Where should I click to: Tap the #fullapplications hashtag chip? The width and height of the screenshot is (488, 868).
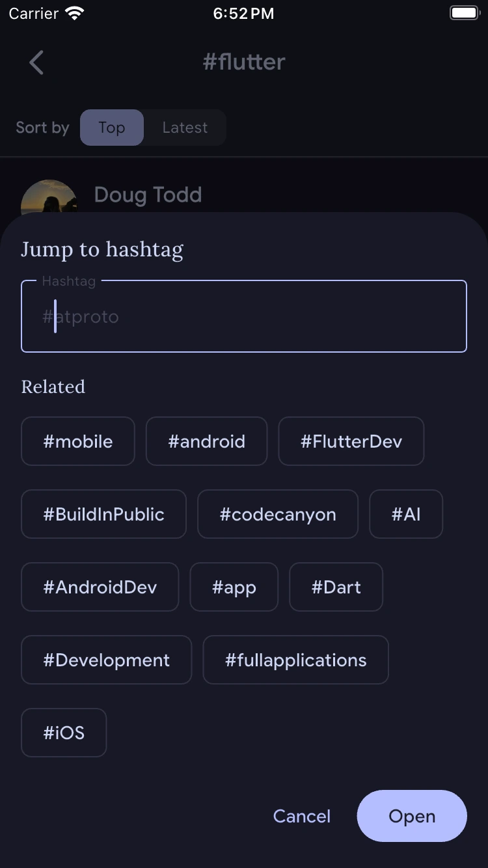[296, 660]
